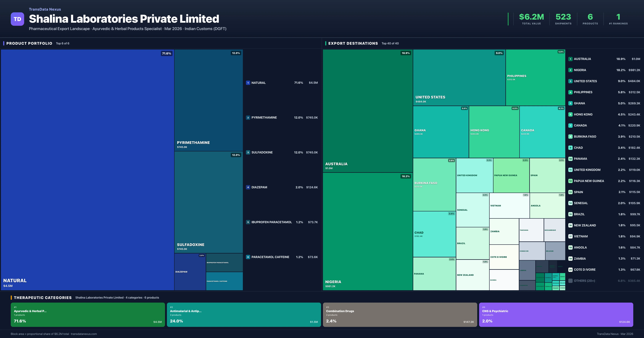This screenshot has width=644, height=338.
Task: Click rank 12 badge for Papua New Guinea
Action: 570,181
